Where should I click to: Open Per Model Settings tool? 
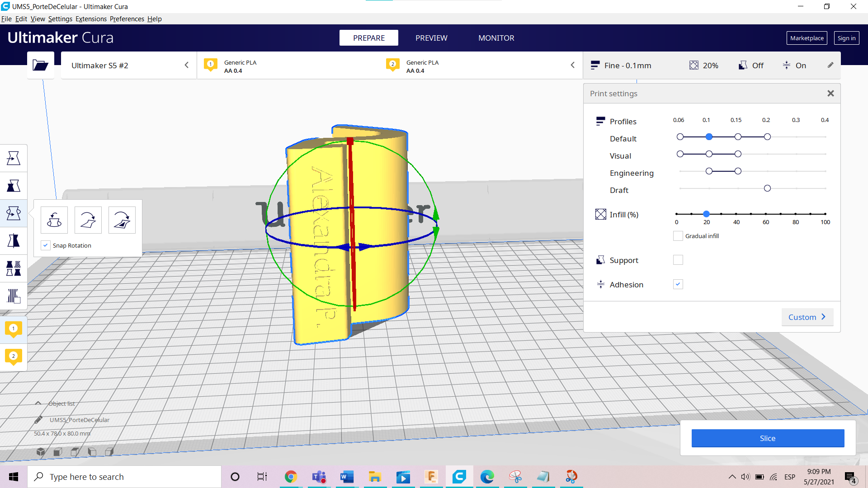(14, 268)
